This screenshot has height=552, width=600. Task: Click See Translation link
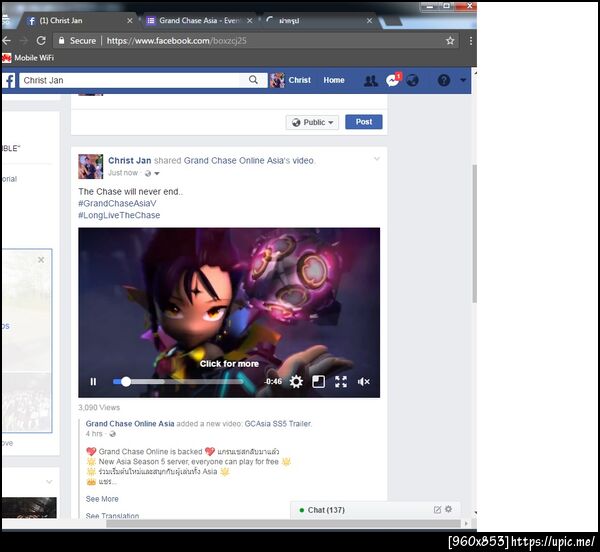pyautogui.click(x=112, y=516)
